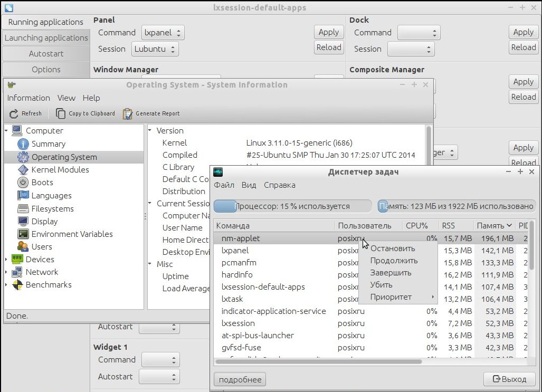Viewport: 542px width, 392px height.
Task: Click the task manager horizontal scrollbar
Action: tap(318, 361)
